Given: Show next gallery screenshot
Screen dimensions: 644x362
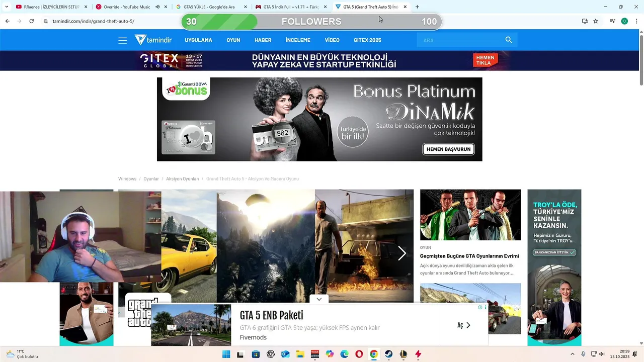Looking at the screenshot, I should click(401, 253).
